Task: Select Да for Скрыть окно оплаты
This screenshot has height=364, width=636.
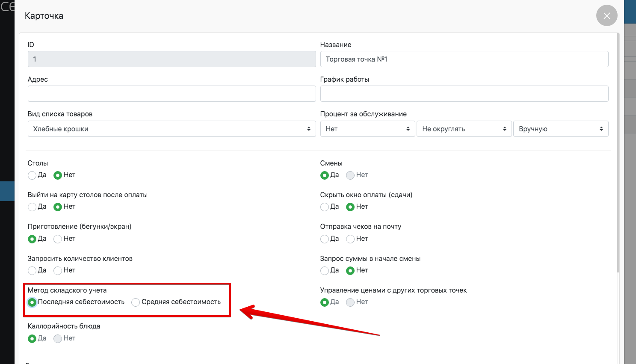Action: (x=325, y=207)
